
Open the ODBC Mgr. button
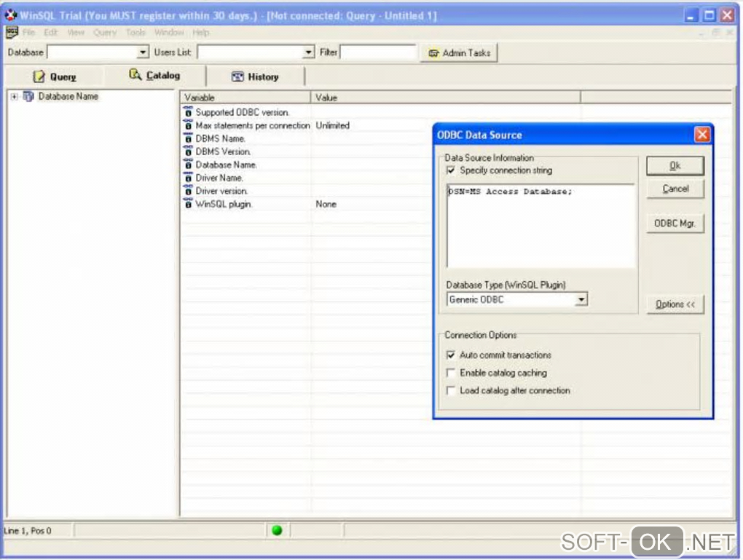[675, 223]
